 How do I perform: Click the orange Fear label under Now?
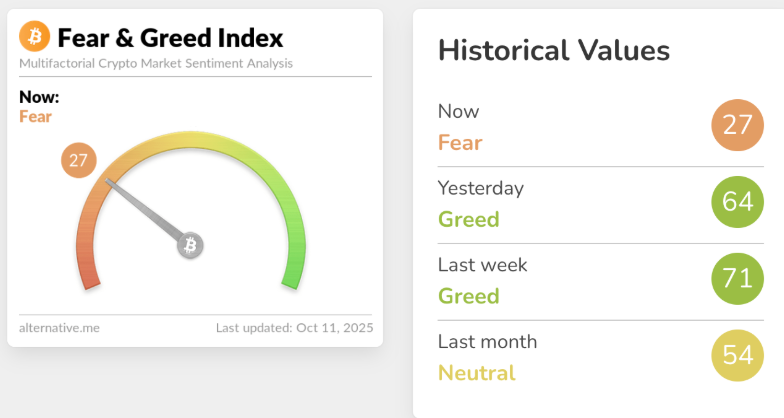[x=36, y=116]
